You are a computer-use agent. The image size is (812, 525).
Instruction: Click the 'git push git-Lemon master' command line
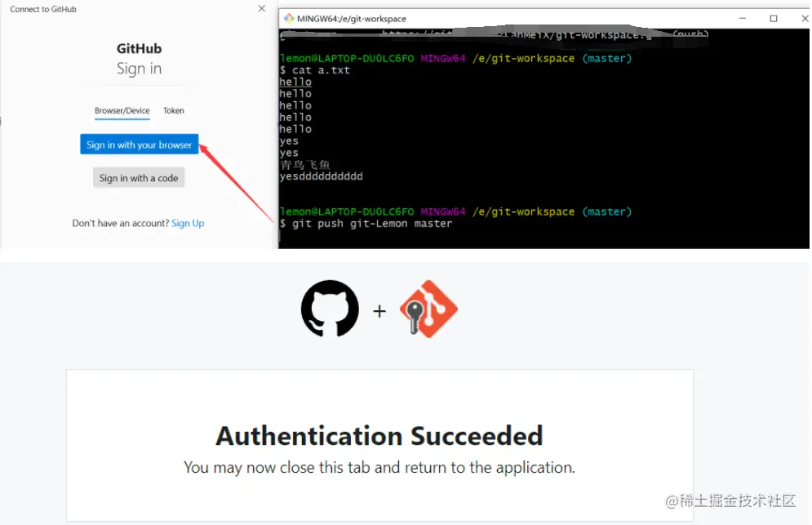pyautogui.click(x=366, y=224)
